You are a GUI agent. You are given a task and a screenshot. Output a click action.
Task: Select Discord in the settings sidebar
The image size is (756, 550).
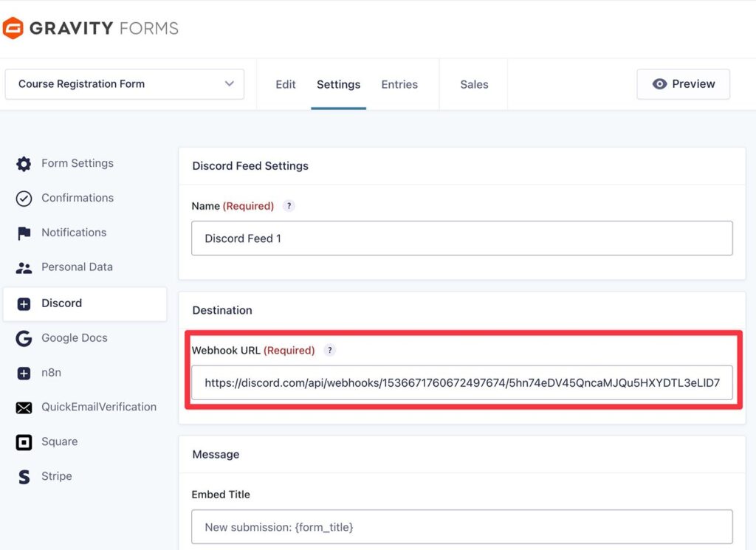click(85, 303)
